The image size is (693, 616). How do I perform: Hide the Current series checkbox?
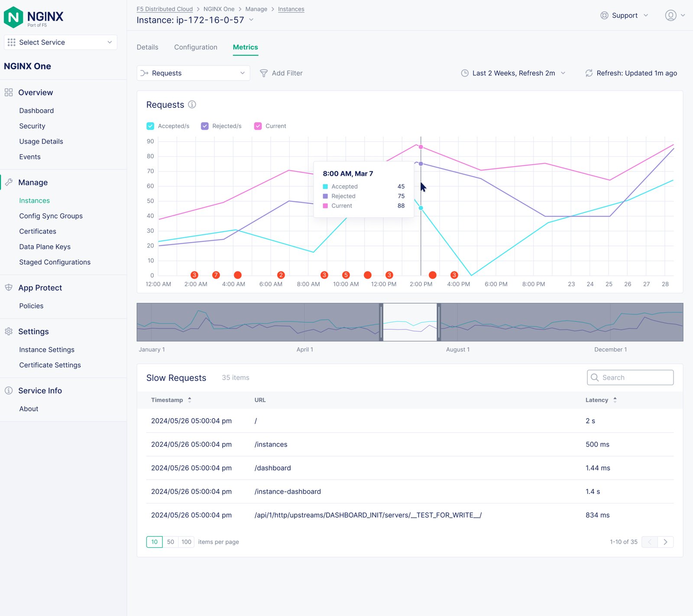[x=258, y=126]
